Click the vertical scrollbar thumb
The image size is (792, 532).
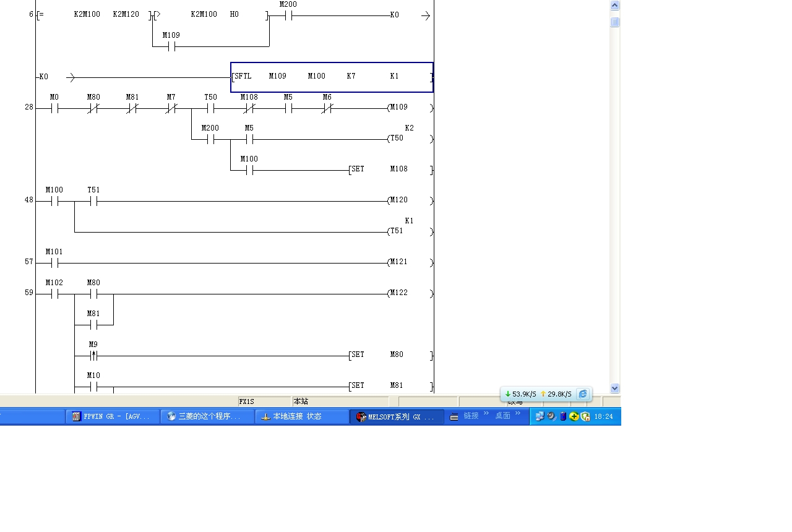click(614, 22)
